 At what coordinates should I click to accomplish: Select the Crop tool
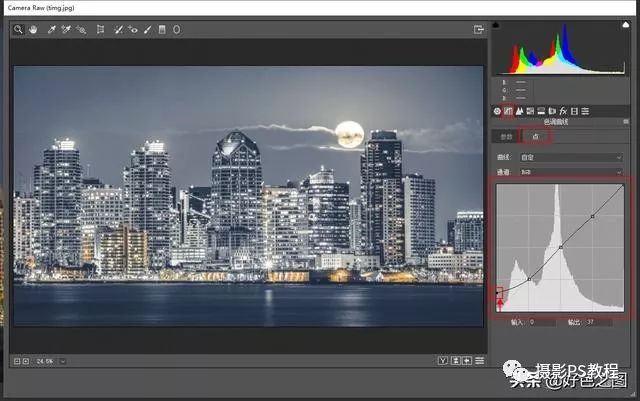coord(100,30)
